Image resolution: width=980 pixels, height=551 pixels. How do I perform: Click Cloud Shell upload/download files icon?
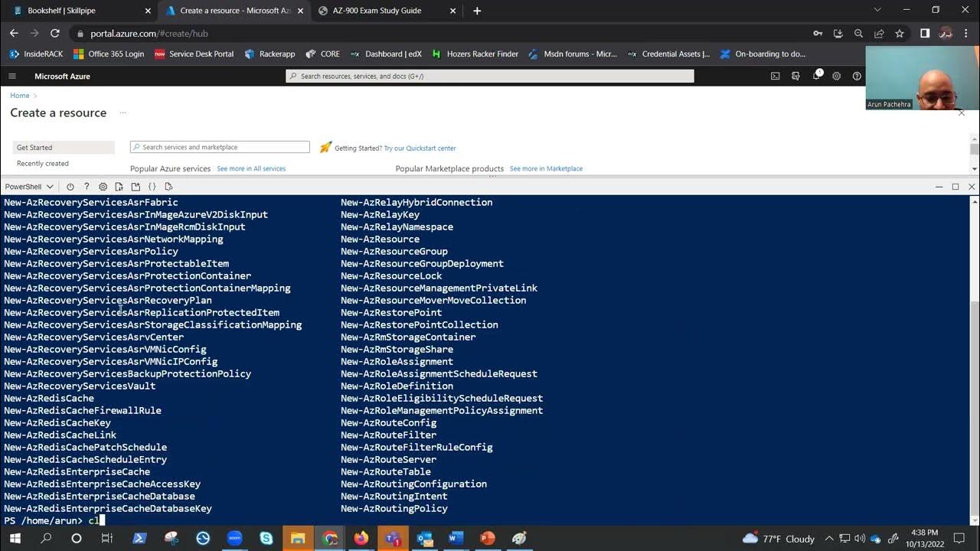119,187
